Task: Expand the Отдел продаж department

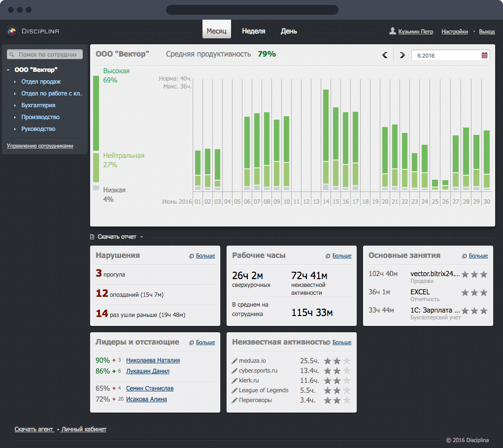Action: (x=15, y=82)
